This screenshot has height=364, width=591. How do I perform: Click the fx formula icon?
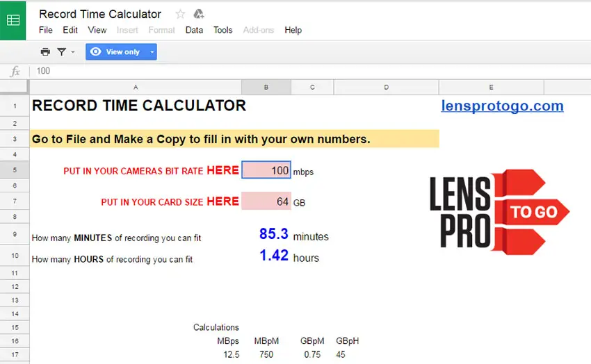(15, 71)
